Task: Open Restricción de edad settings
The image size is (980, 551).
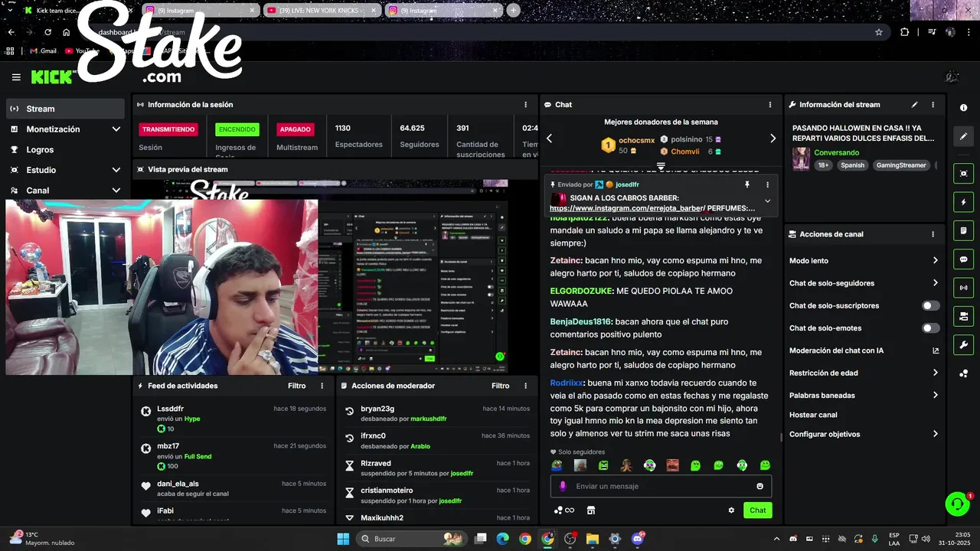Action: (864, 373)
